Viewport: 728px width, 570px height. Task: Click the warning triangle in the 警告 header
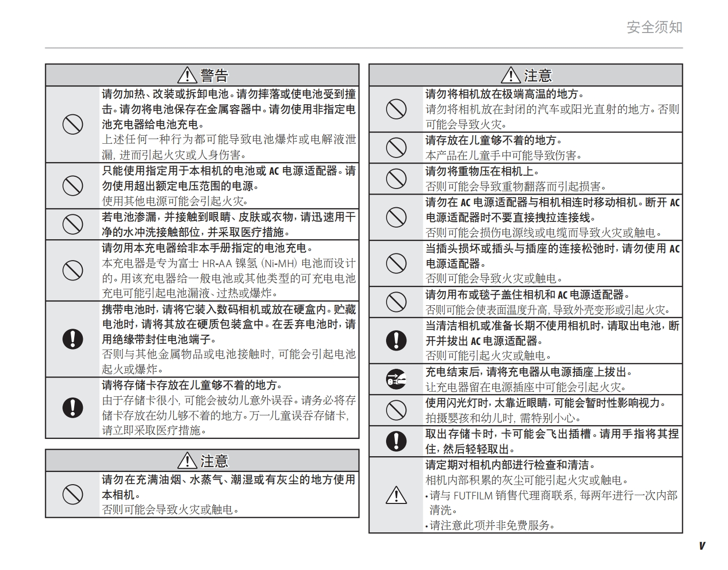pos(187,75)
